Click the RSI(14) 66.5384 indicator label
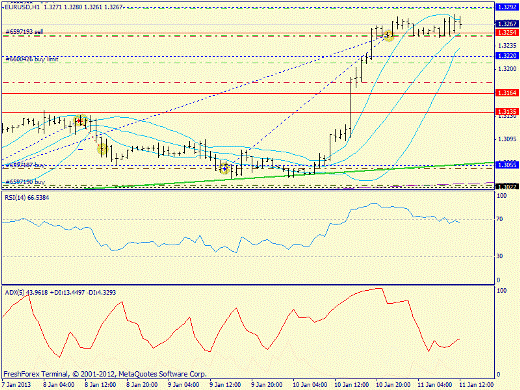The height and width of the screenshot is (390, 520). [x=27, y=198]
